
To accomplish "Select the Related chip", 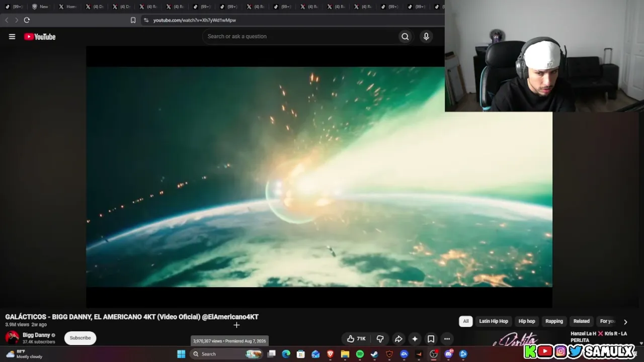I will coord(582,321).
